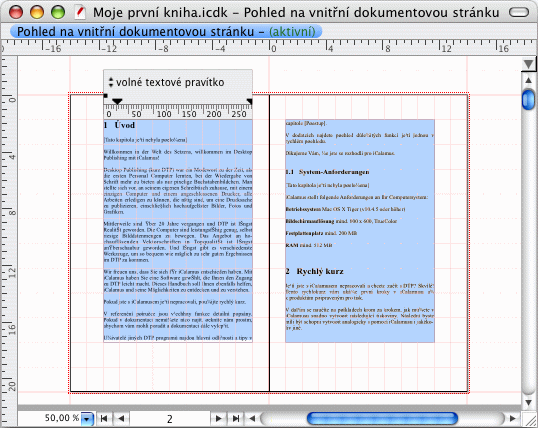Viewport: 538px width, 428px height.
Task: Select the Pohled na vnitřní dokumentovou stránku tab
Action: pos(166,32)
